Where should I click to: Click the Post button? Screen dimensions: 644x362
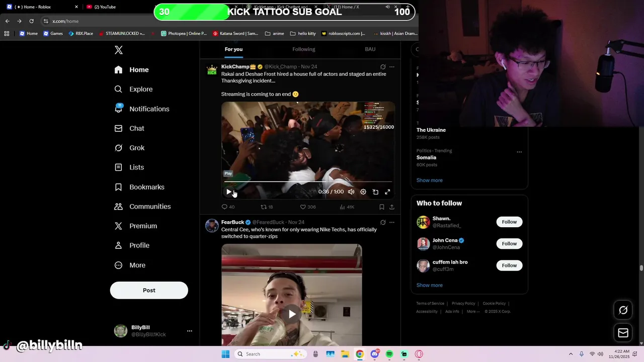[x=149, y=290]
